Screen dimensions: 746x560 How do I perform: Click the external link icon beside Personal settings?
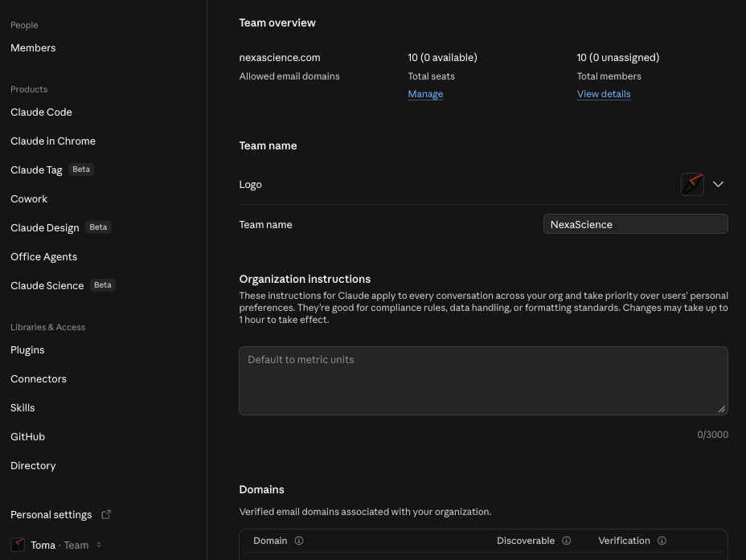pos(106,514)
